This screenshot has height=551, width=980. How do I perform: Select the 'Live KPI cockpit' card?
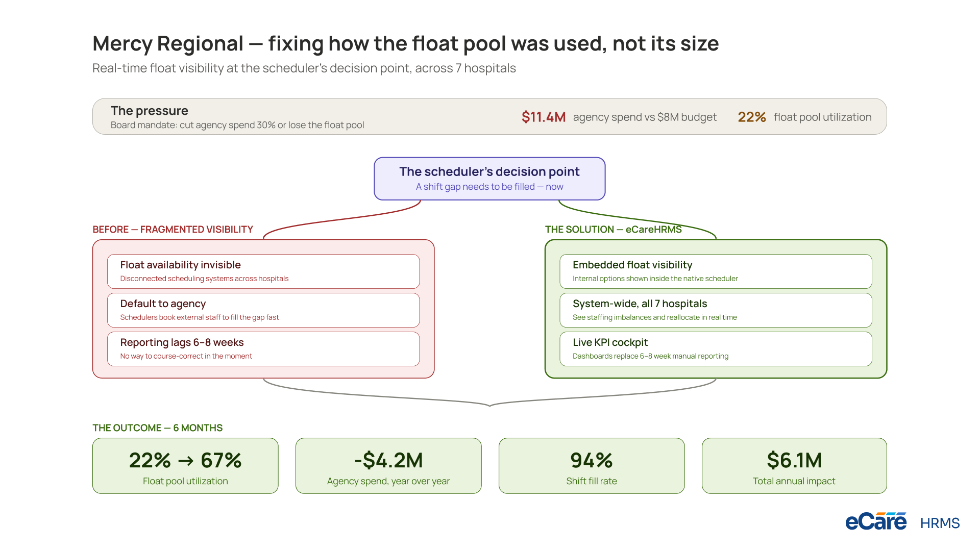[716, 349]
